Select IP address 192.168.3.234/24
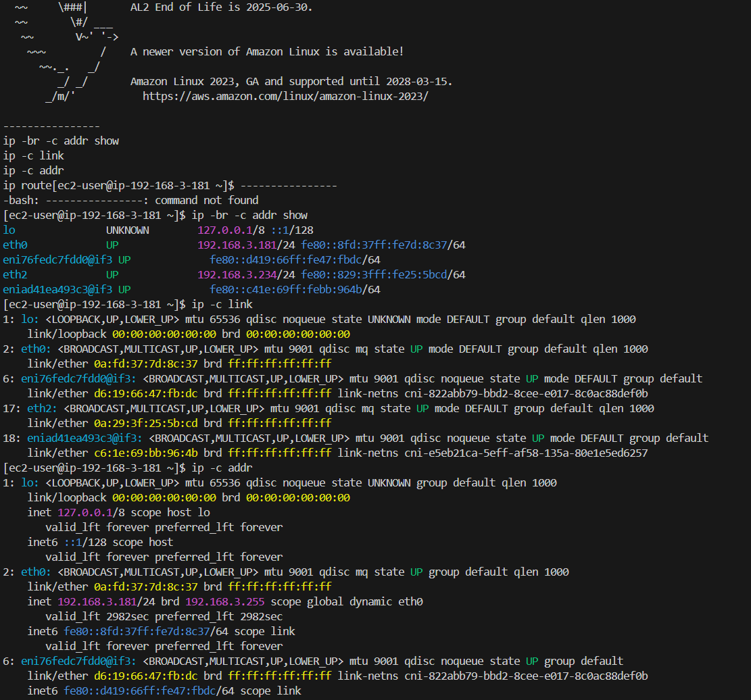The height and width of the screenshot is (700, 751). [246, 274]
